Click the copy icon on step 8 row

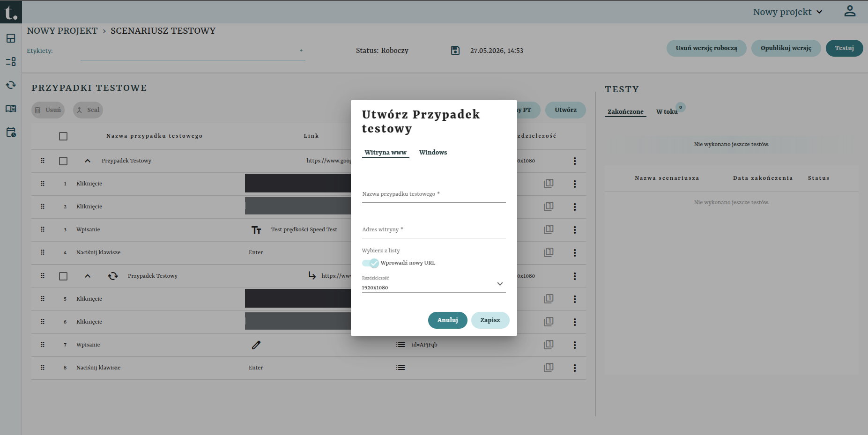coord(549,368)
